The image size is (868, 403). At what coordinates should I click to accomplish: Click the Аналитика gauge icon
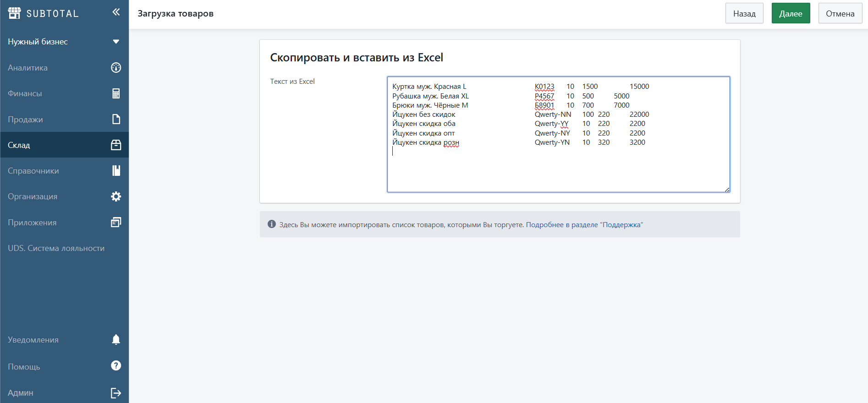click(x=116, y=68)
